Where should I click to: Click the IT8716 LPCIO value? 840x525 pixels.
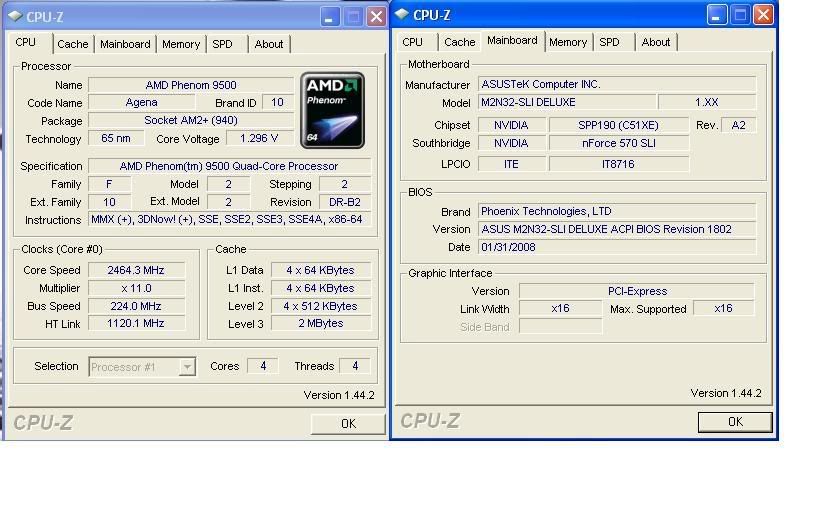point(618,164)
